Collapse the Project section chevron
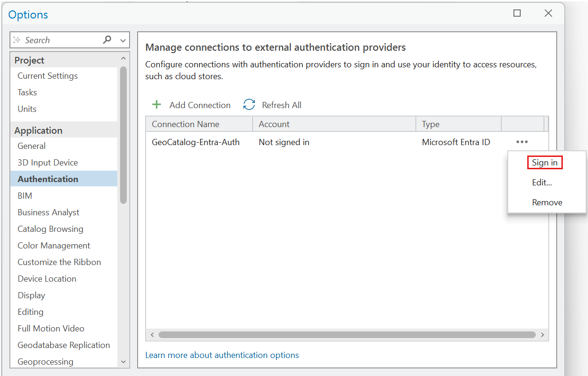Viewport: 588px width, 376px height. 123,58
